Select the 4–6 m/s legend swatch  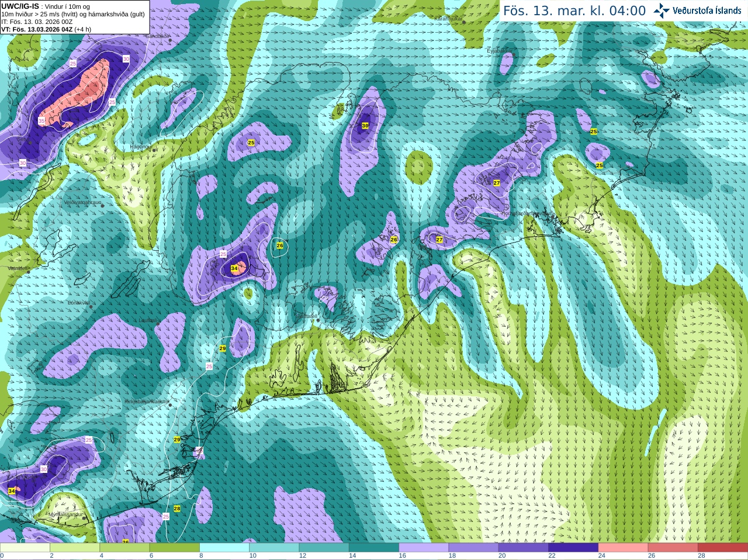pyautogui.click(x=124, y=548)
